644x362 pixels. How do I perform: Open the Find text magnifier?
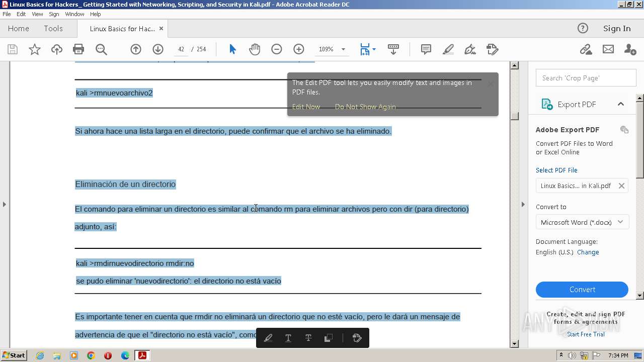coord(101,49)
